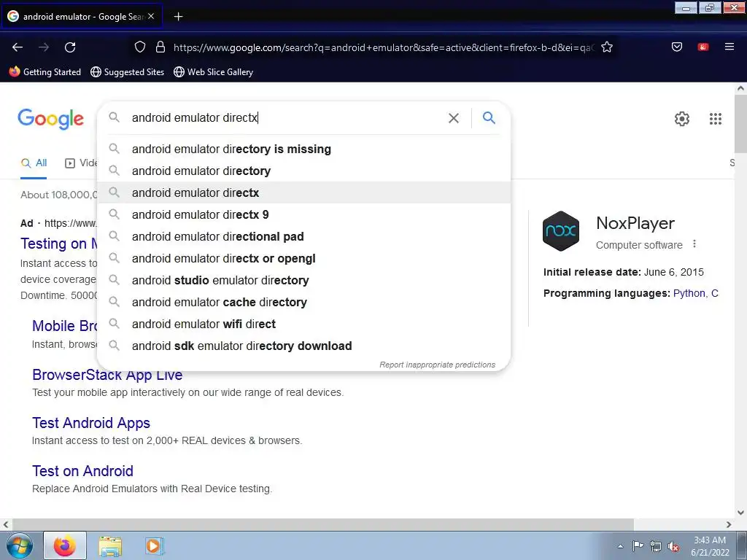Pick suggestion 'android emulator directx 9'
The width and height of the screenshot is (747, 560).
tap(303, 215)
